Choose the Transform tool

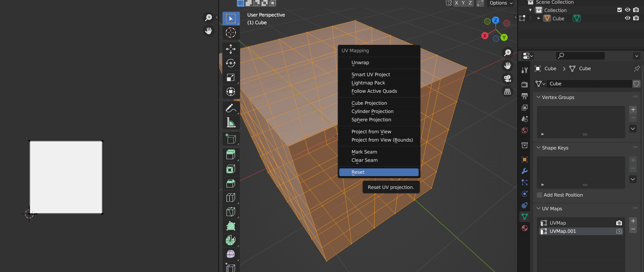(231, 92)
